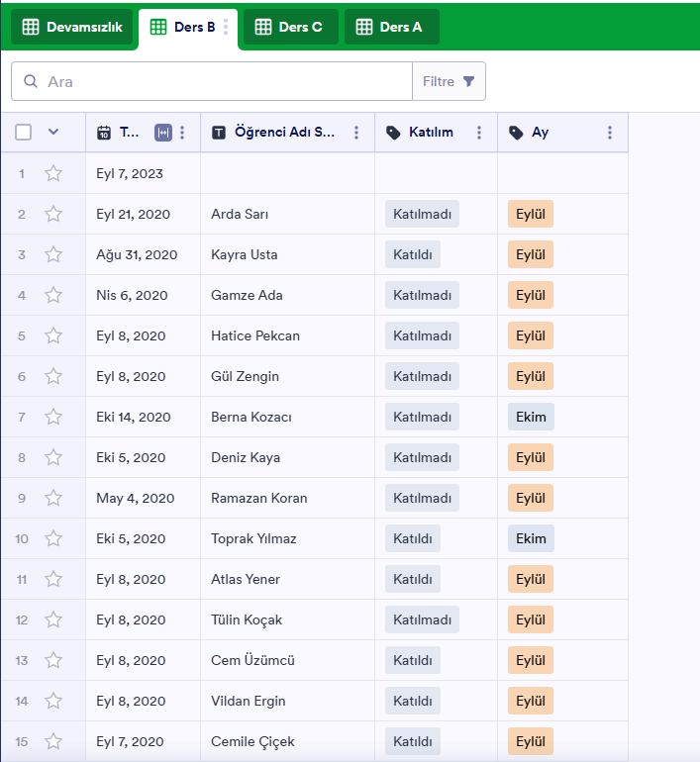700x762 pixels.
Task: Switch to the Ders C tab
Action: click(290, 28)
